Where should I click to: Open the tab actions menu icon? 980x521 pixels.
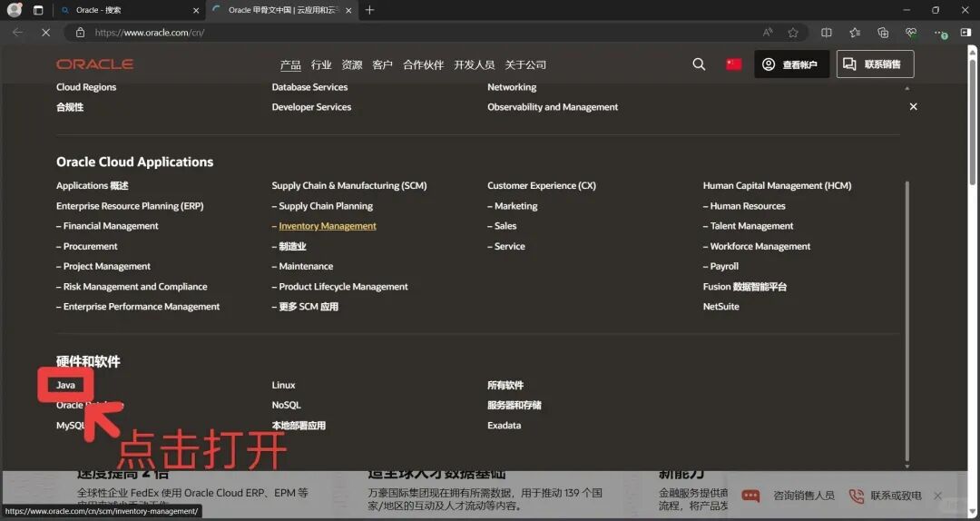(x=38, y=10)
